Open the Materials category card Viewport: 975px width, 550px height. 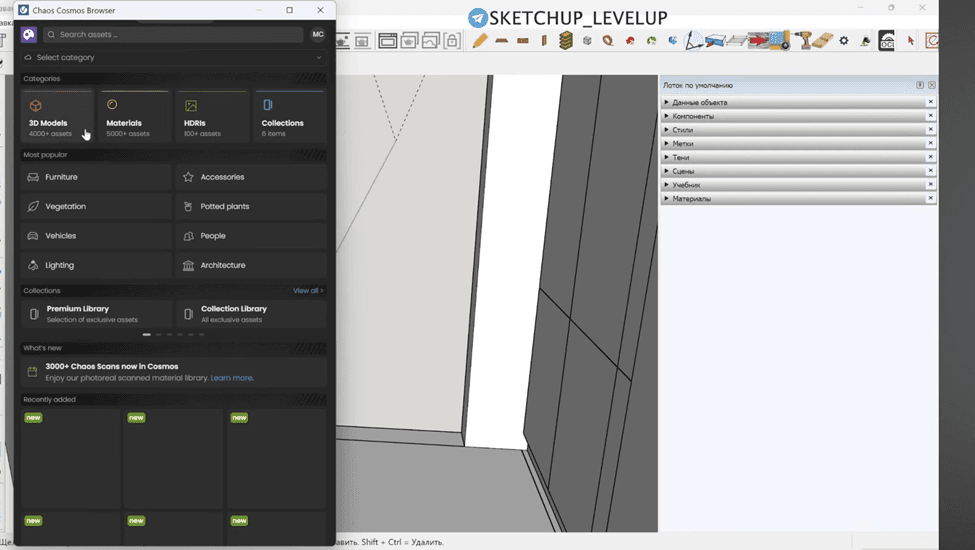point(134,117)
